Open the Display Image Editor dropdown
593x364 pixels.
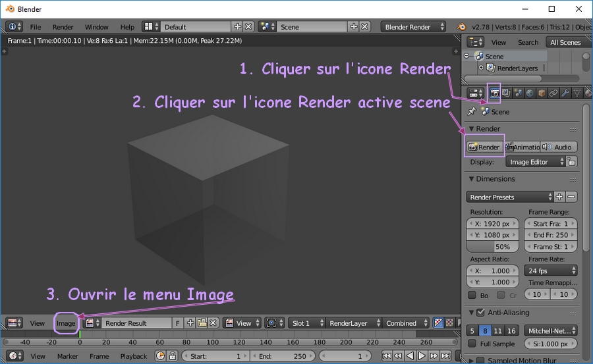click(535, 162)
